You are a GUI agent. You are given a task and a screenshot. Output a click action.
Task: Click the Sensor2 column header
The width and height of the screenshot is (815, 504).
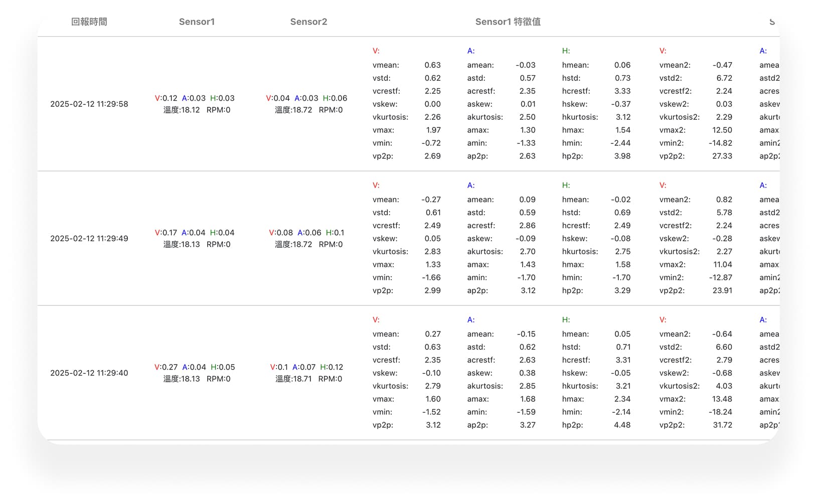[x=308, y=22]
